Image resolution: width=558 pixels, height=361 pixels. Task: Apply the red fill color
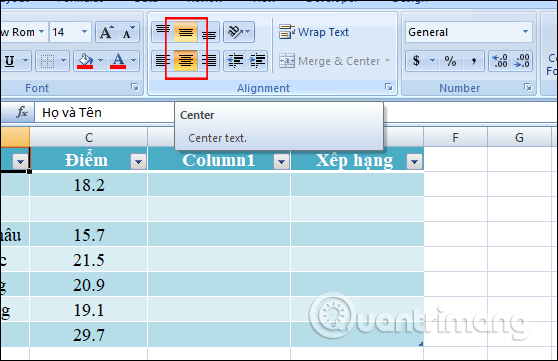pyautogui.click(x=85, y=61)
